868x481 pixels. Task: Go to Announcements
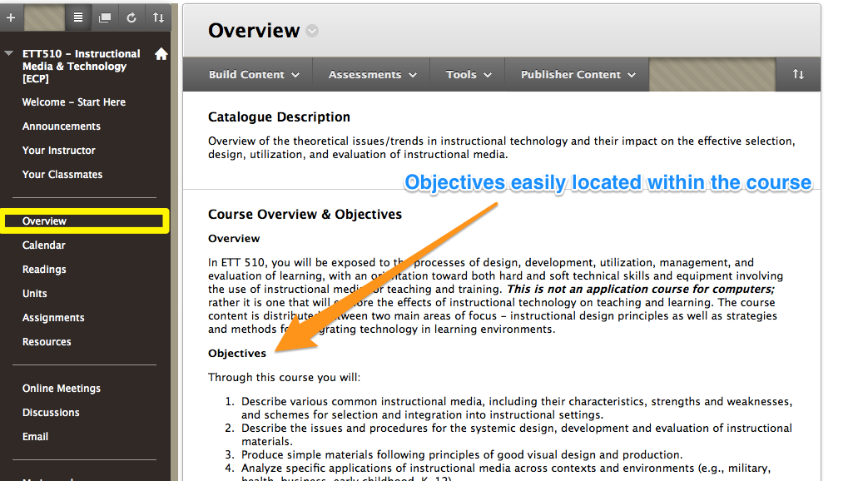tap(62, 126)
